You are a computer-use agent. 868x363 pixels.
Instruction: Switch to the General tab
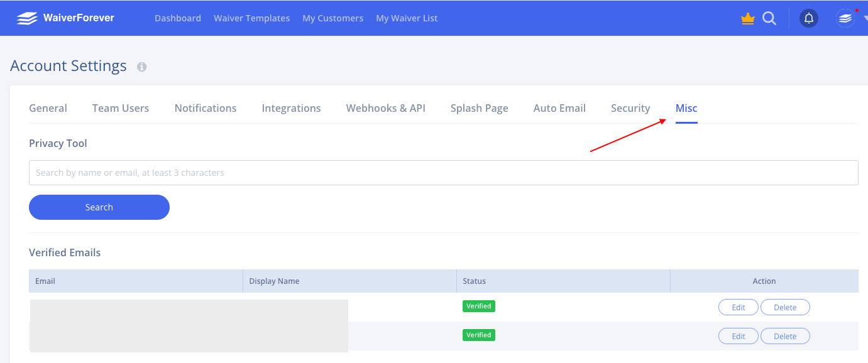pos(48,108)
